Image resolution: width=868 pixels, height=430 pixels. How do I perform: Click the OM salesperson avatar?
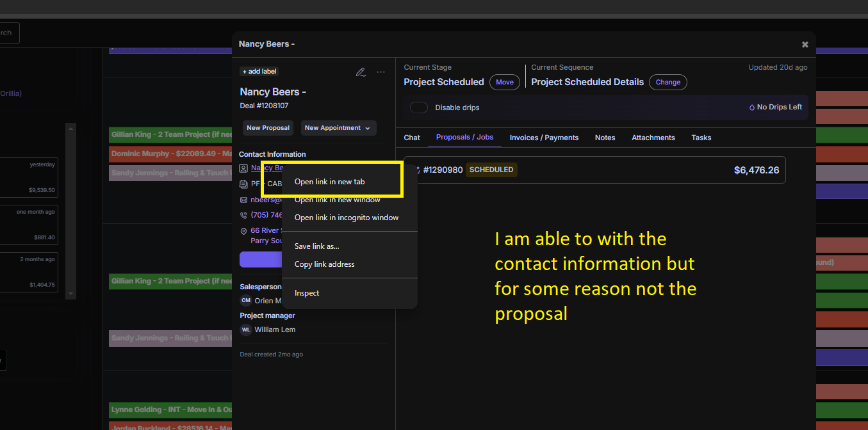(x=246, y=301)
